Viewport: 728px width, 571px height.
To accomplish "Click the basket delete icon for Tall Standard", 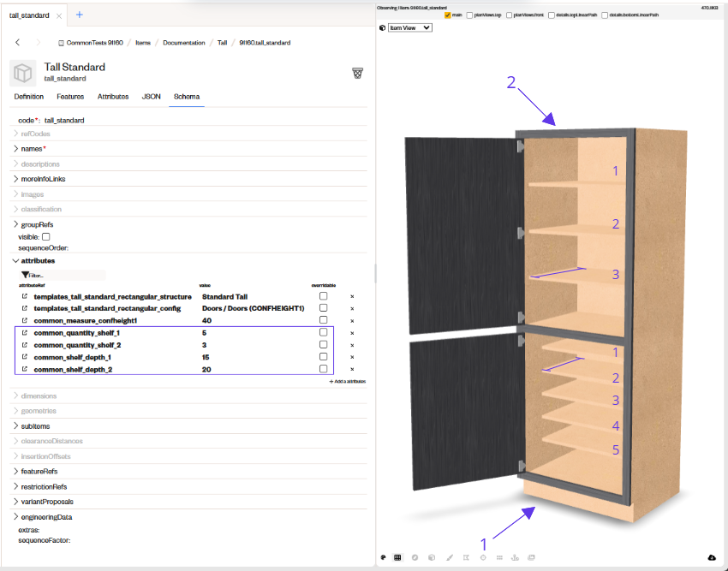I will tap(357, 74).
